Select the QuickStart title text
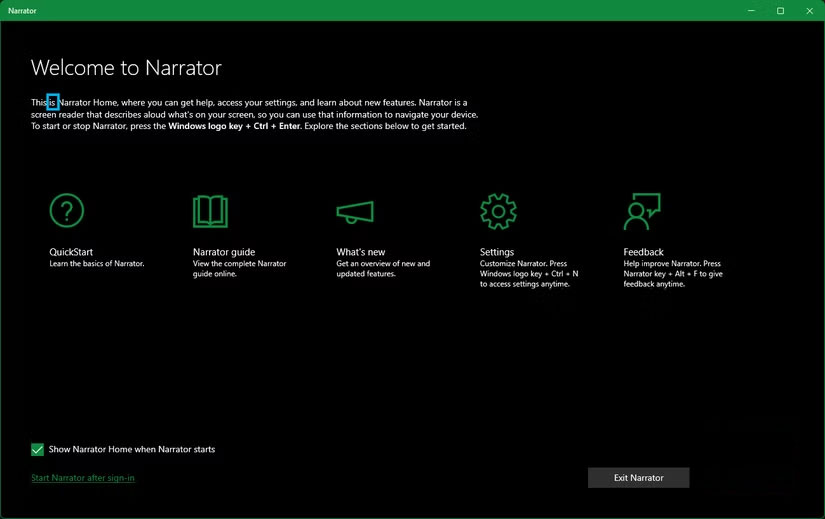 click(x=71, y=252)
